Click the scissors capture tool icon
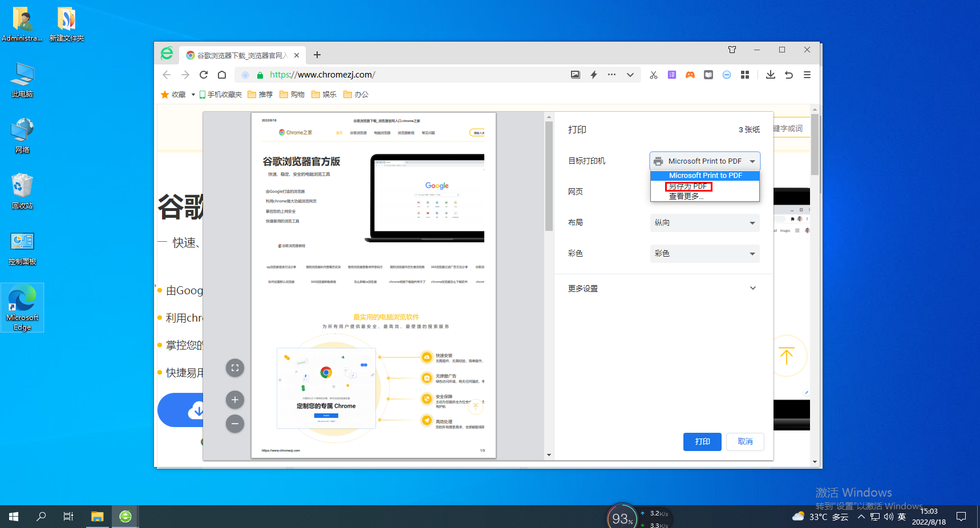This screenshot has width=980, height=528. point(654,75)
